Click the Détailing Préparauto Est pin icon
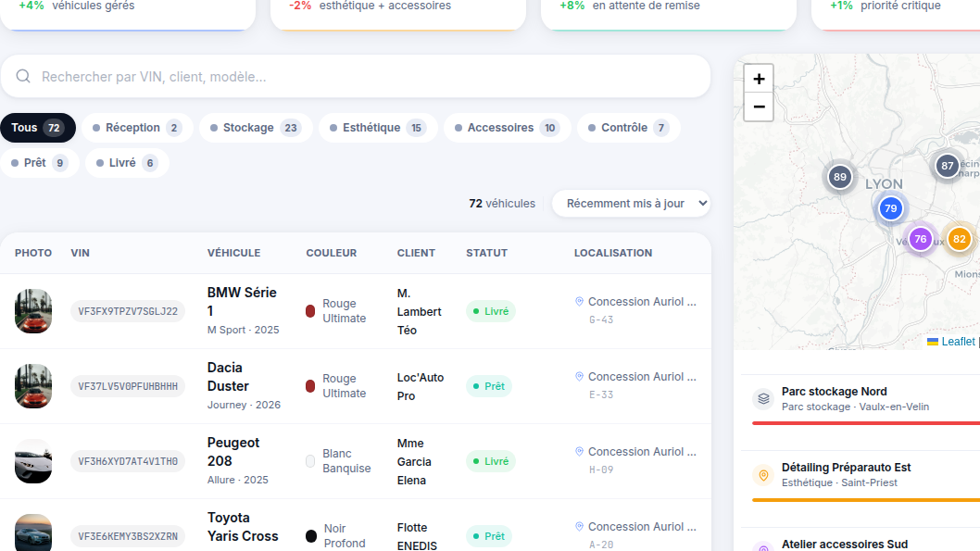Screen dimensions: 980x551 click(764, 475)
